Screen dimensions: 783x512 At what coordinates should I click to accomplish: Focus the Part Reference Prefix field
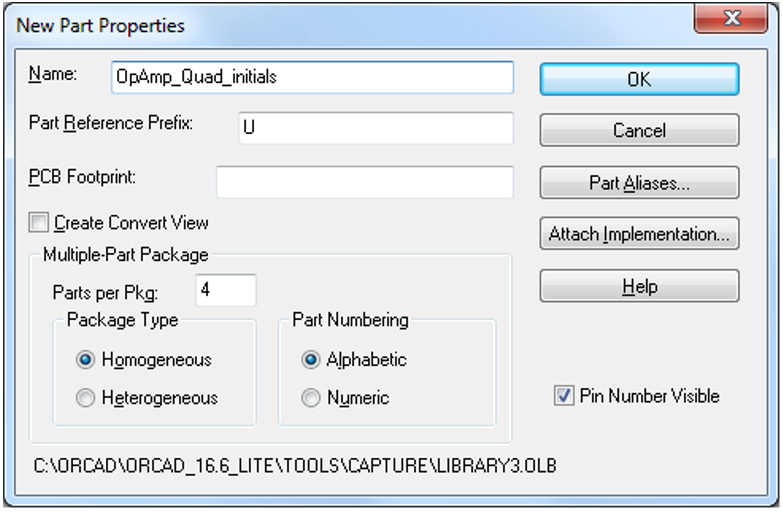coord(375,128)
